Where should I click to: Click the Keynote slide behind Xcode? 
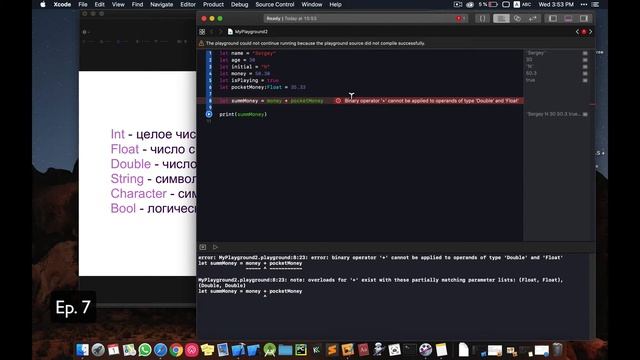pyautogui.click(x=138, y=173)
